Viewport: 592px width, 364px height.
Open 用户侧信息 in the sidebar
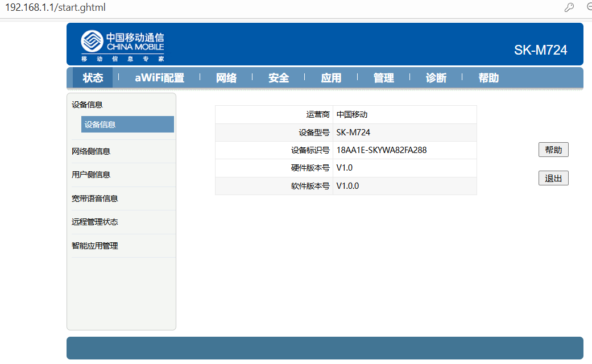pyautogui.click(x=91, y=175)
